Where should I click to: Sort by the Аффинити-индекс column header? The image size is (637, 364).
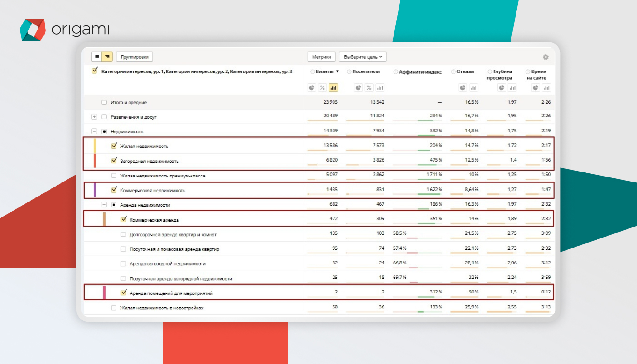coord(420,72)
